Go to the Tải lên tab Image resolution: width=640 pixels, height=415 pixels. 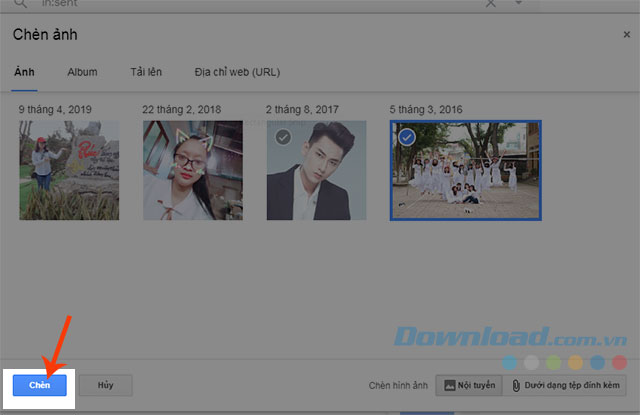[146, 72]
